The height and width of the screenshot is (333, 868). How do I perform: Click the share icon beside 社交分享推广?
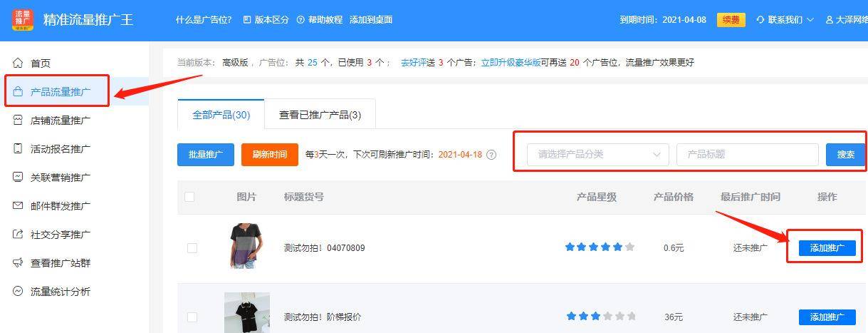click(18, 234)
